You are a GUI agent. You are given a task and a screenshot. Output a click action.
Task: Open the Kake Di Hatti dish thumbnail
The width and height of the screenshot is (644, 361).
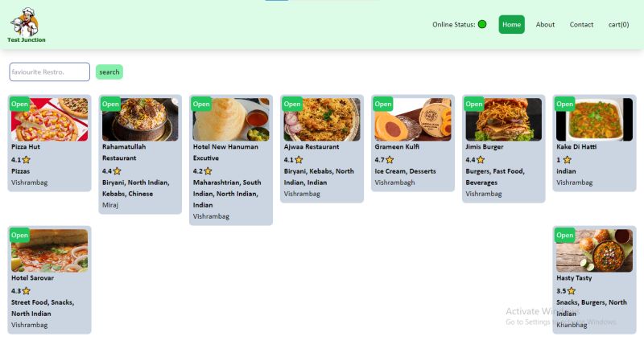click(x=594, y=119)
